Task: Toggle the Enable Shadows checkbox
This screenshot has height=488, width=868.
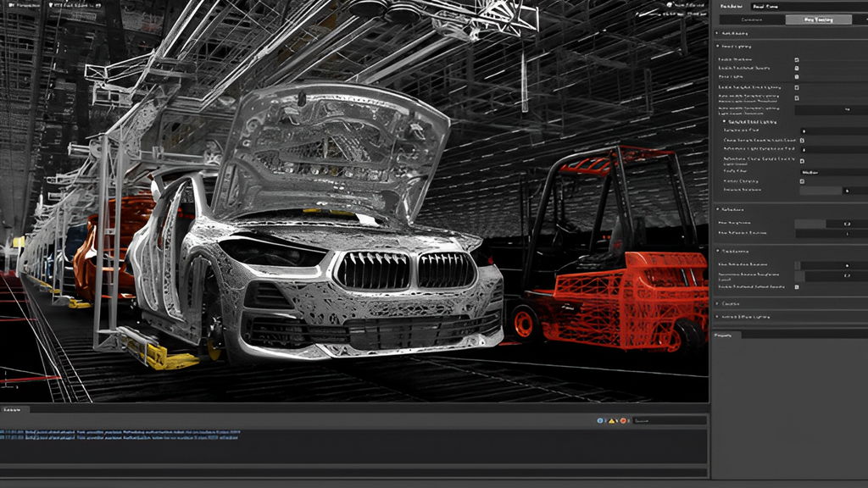Action: point(797,60)
